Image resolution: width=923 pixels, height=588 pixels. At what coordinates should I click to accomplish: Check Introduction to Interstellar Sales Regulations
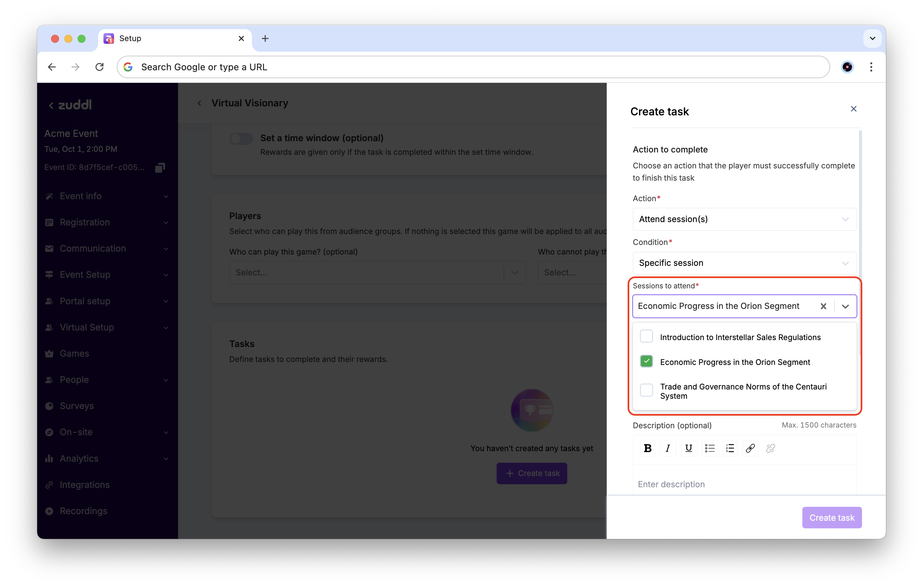(646, 336)
